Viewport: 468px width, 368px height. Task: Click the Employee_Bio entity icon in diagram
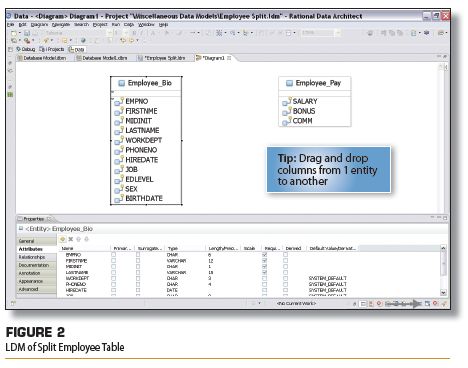click(122, 83)
